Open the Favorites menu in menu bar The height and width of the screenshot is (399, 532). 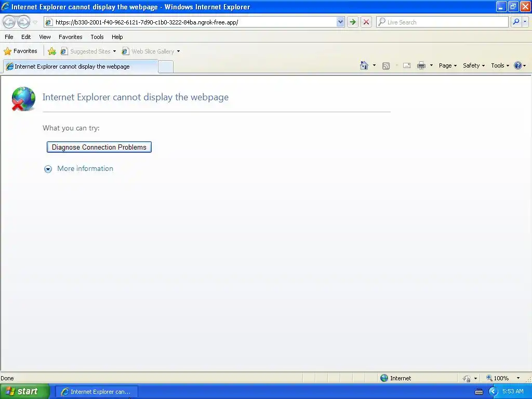[70, 37]
